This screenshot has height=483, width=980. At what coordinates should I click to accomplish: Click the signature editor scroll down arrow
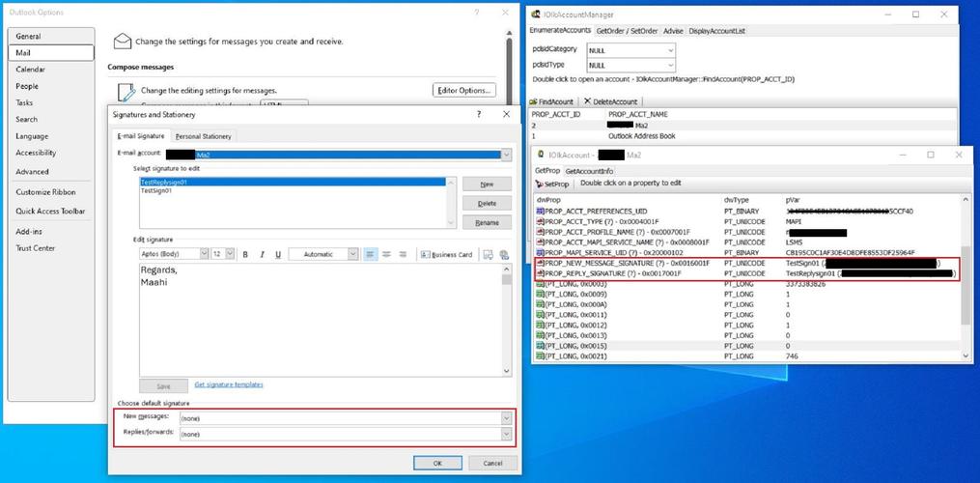pyautogui.click(x=507, y=371)
